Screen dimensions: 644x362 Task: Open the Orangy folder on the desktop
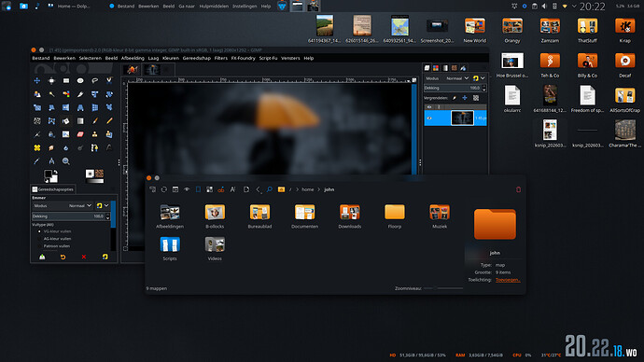pyautogui.click(x=512, y=30)
